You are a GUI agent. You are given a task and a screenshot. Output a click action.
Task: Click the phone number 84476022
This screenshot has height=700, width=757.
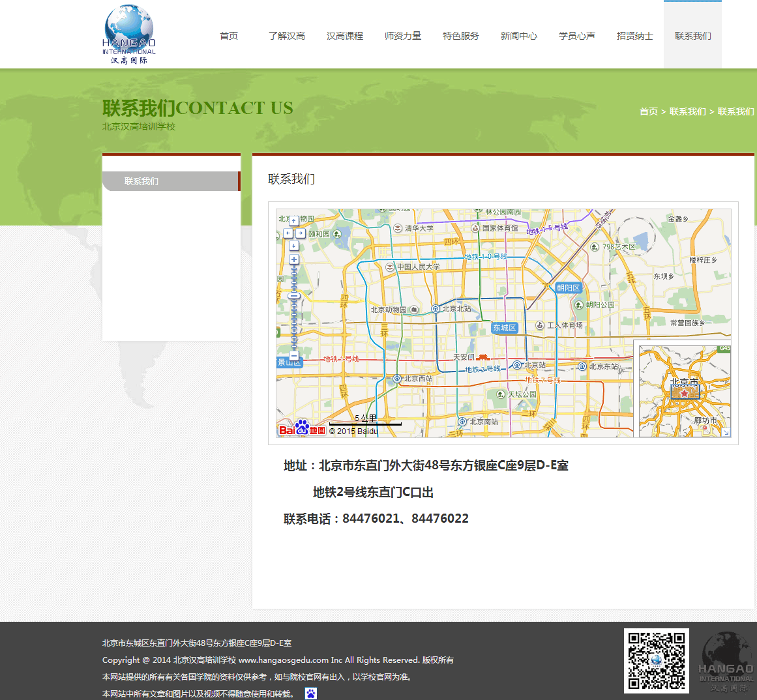pos(440,519)
